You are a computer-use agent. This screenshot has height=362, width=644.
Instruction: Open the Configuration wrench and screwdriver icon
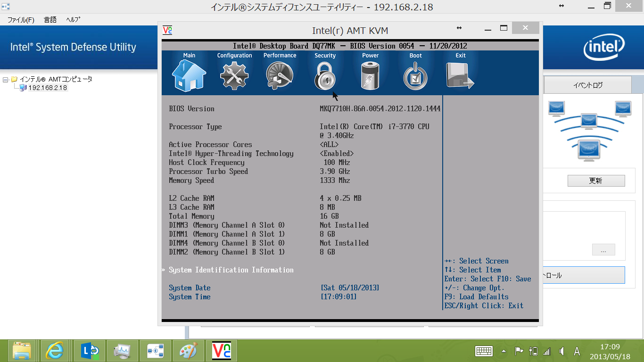[x=234, y=75]
